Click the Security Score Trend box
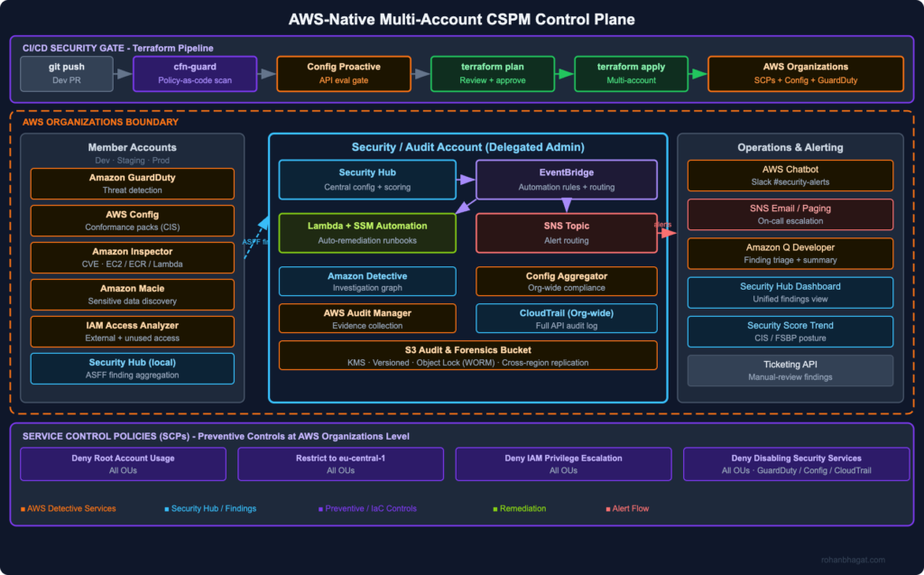The height and width of the screenshot is (575, 924). pyautogui.click(x=790, y=331)
